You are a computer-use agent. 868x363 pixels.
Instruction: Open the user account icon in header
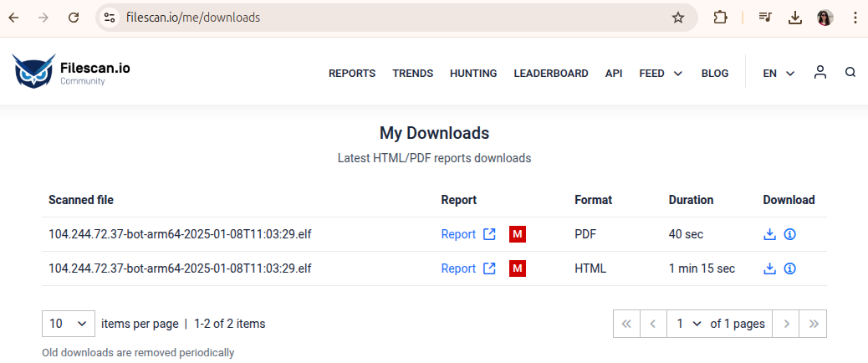click(819, 73)
